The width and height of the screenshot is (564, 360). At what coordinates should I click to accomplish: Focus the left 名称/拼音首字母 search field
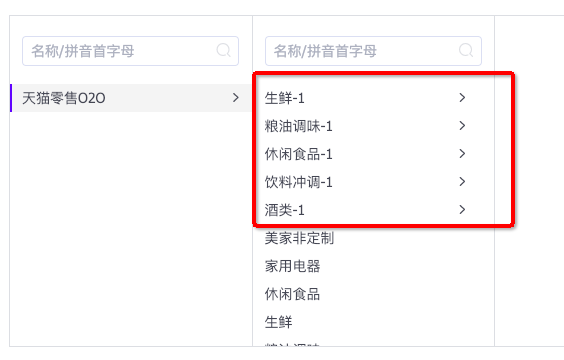[x=130, y=51]
